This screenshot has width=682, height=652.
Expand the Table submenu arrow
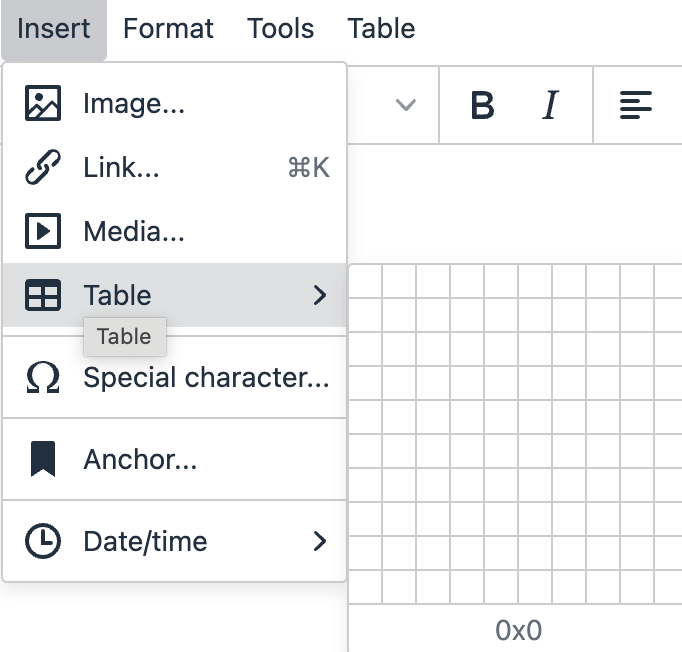pyautogui.click(x=320, y=295)
